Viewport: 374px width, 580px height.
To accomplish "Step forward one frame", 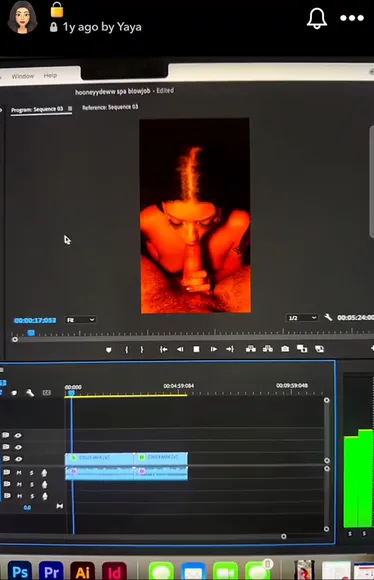I will (213, 349).
